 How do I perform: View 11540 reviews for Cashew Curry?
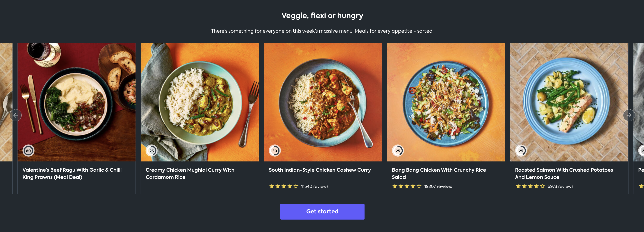coord(314,186)
